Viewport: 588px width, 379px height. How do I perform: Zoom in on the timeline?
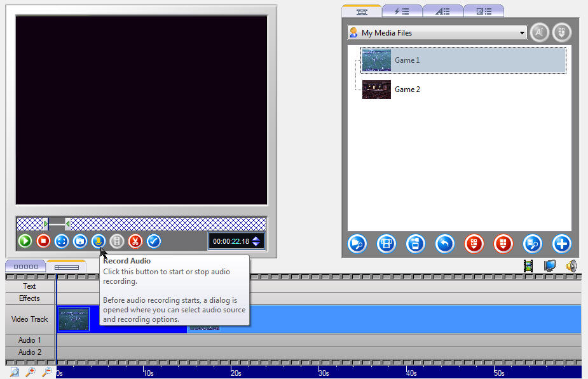pos(31,372)
